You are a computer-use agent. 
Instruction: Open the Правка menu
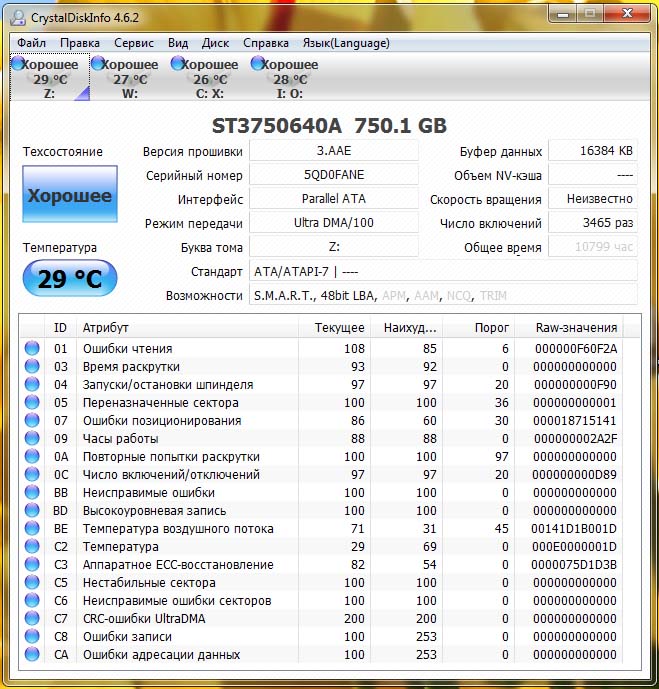click(x=80, y=43)
